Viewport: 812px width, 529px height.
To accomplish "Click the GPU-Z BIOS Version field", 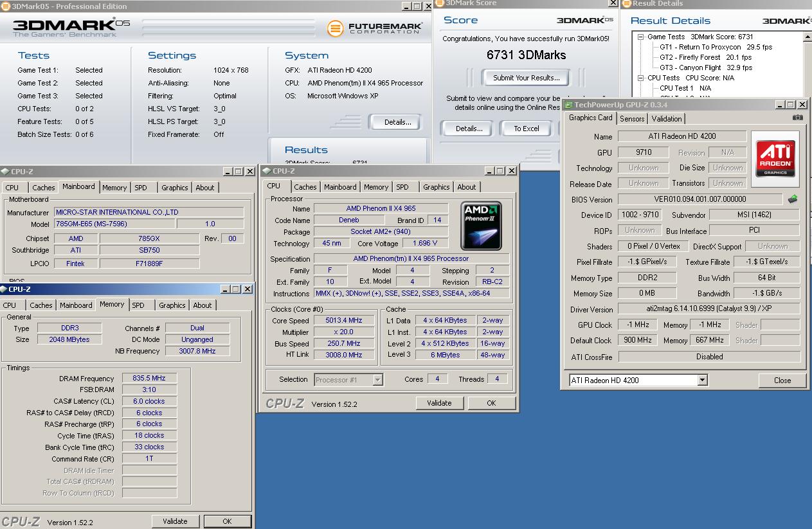I will [700, 199].
